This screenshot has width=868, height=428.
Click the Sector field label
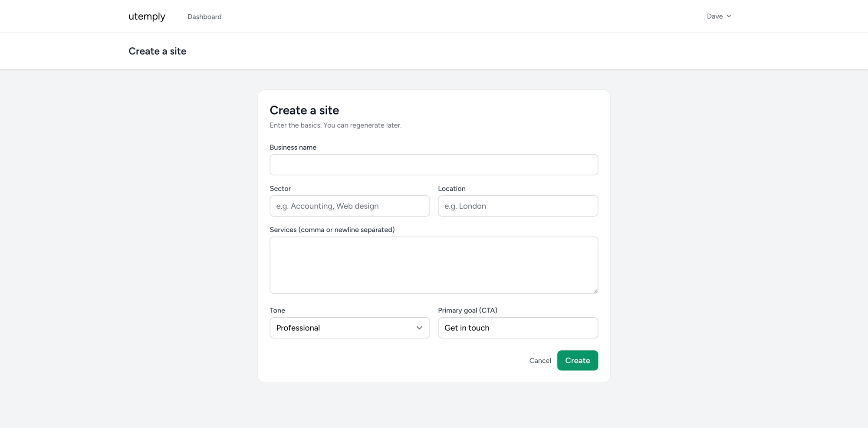coord(280,188)
